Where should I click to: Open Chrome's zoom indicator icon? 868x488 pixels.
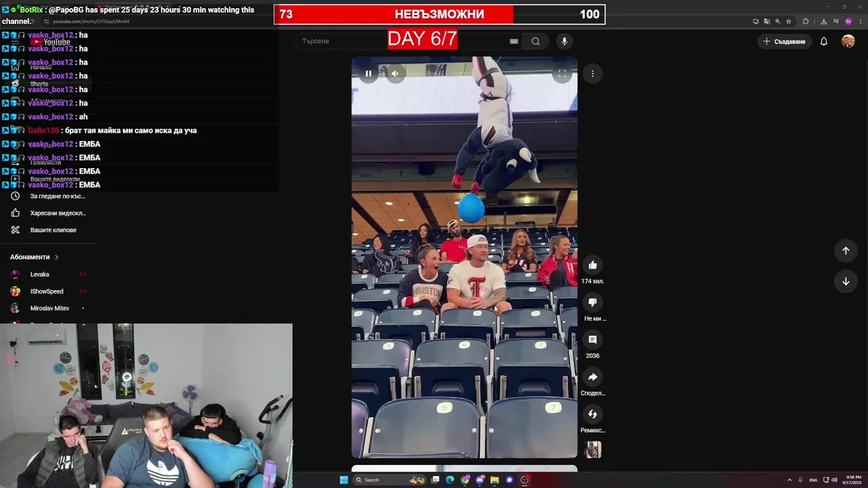[778, 22]
